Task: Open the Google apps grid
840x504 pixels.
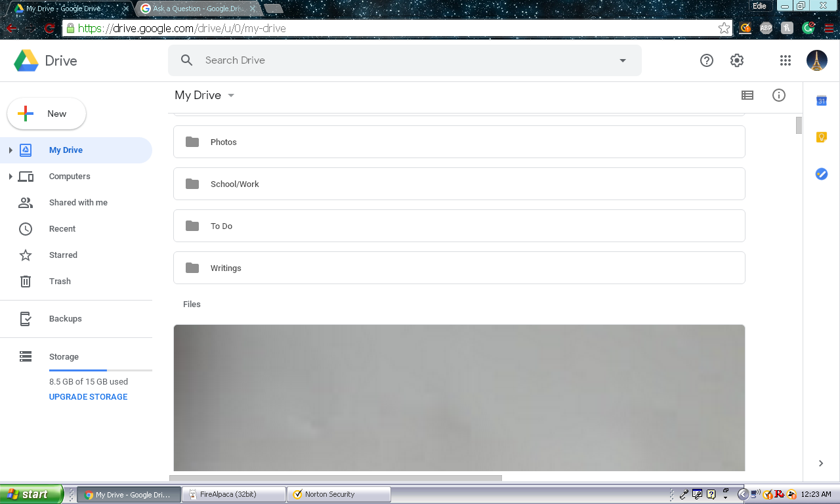Action: 785,60
